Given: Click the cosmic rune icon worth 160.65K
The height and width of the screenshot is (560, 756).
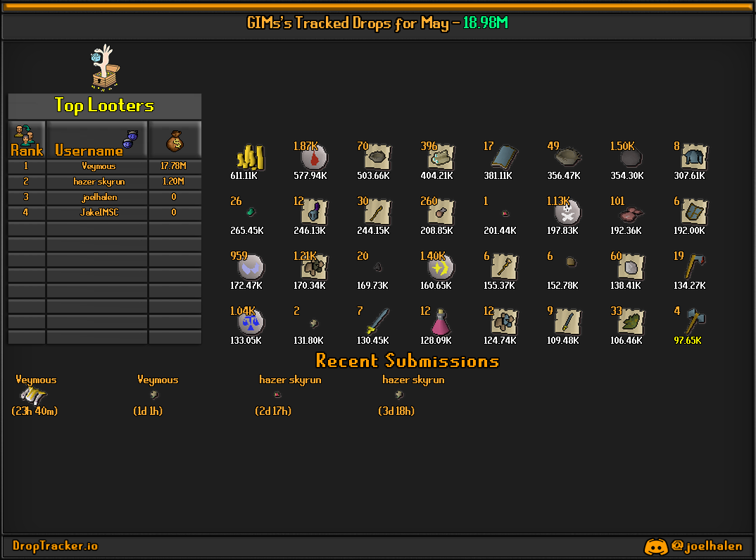Looking at the screenshot, I should tap(440, 267).
